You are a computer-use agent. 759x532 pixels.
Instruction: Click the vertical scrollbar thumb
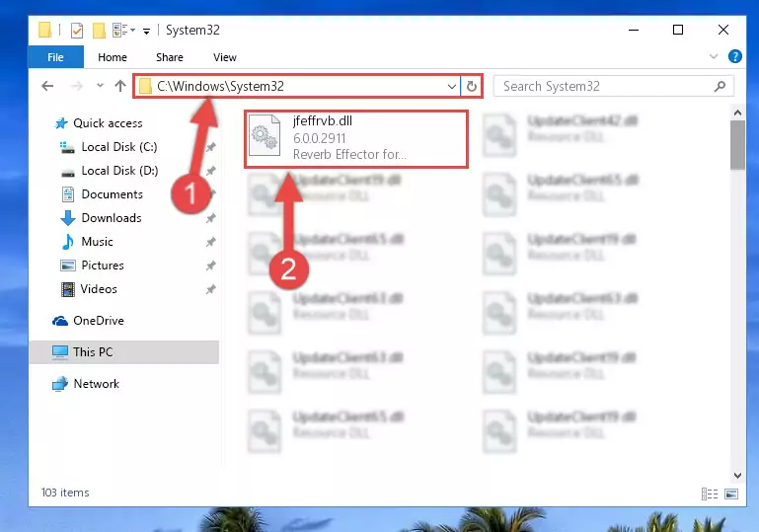(x=737, y=145)
